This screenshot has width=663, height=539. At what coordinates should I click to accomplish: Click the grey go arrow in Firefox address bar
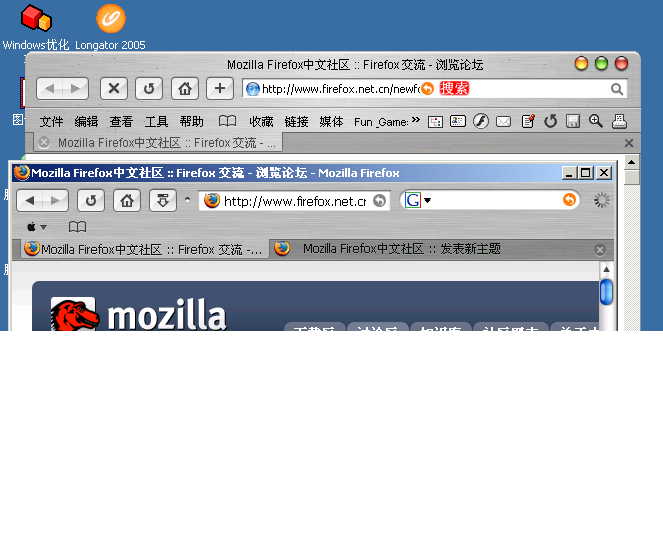pos(380,200)
